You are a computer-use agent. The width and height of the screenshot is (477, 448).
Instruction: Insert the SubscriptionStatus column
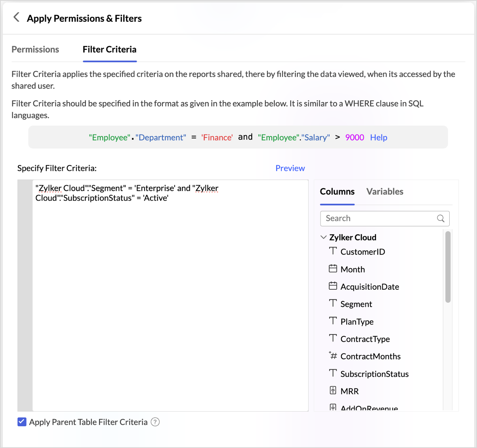tap(374, 374)
